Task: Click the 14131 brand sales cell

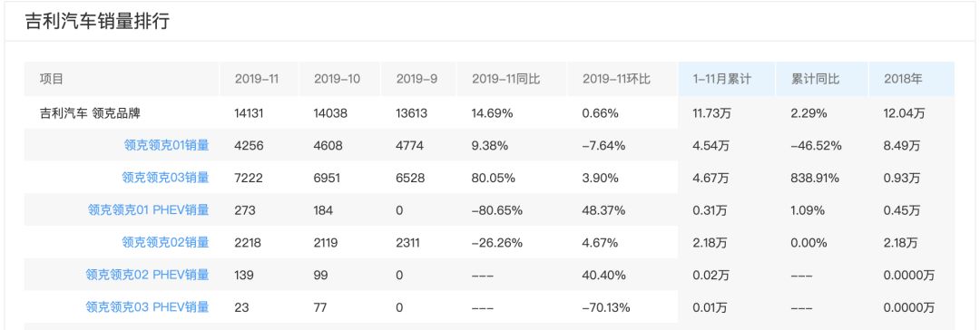Action: 249,113
